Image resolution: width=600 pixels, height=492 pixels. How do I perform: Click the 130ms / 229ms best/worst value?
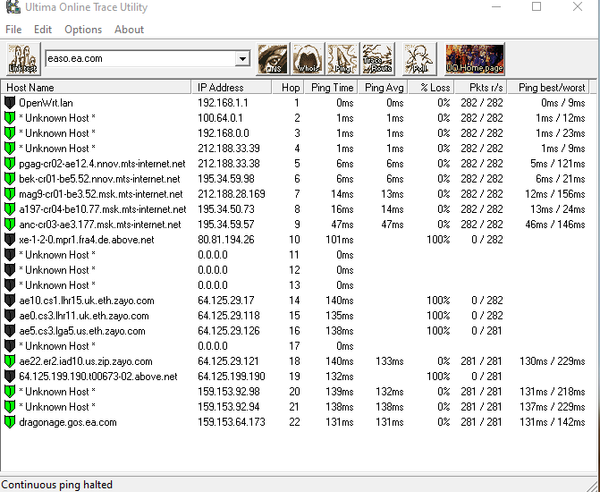tap(552, 362)
